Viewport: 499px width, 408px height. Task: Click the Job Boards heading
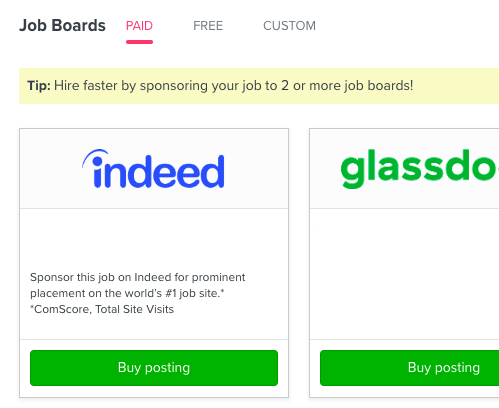coord(62,26)
